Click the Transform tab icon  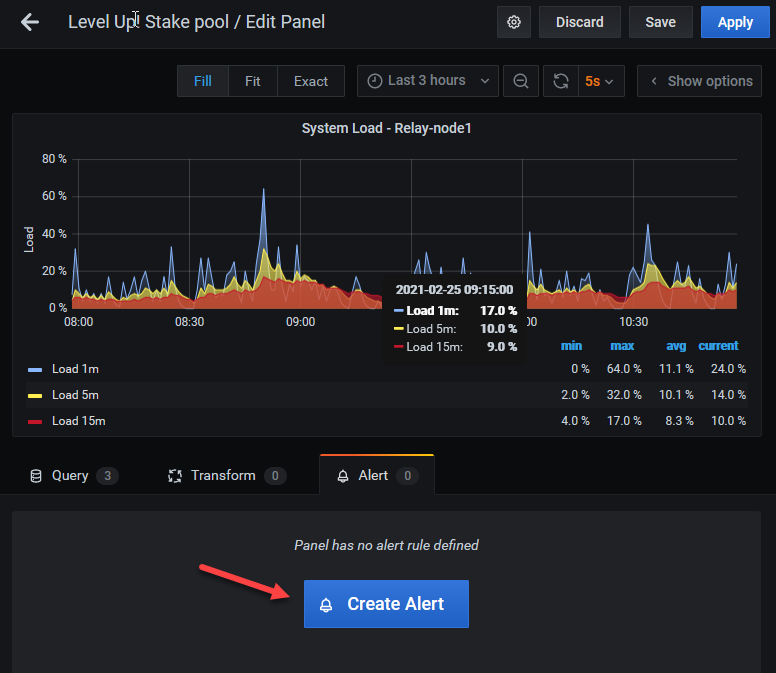click(175, 475)
